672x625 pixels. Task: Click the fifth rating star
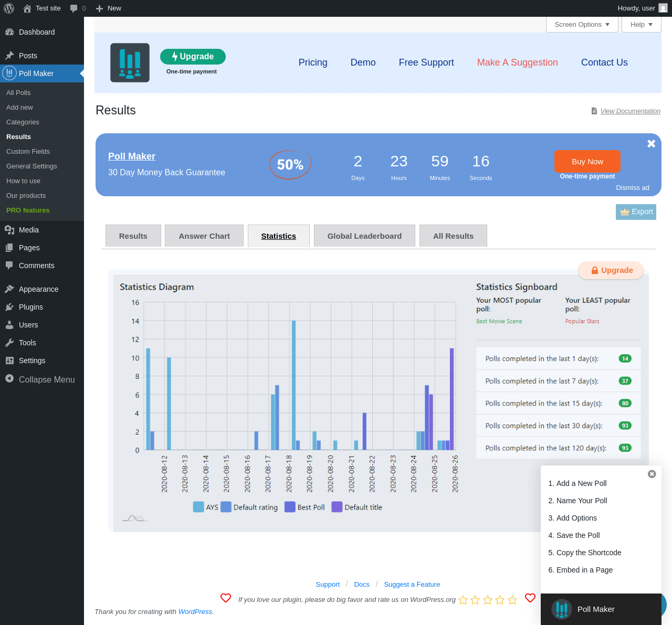(512, 600)
